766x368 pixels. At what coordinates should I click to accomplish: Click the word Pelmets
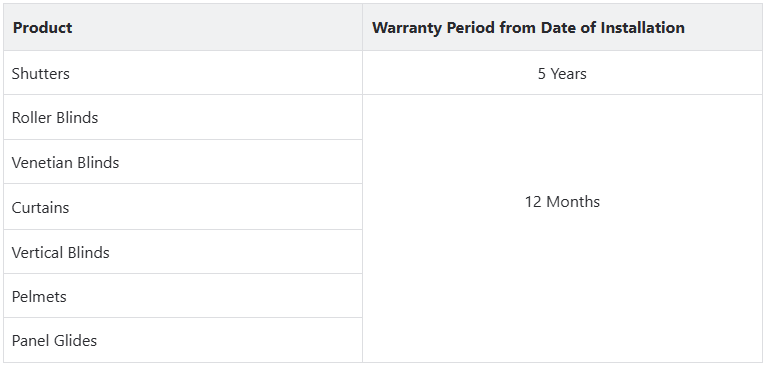39,297
